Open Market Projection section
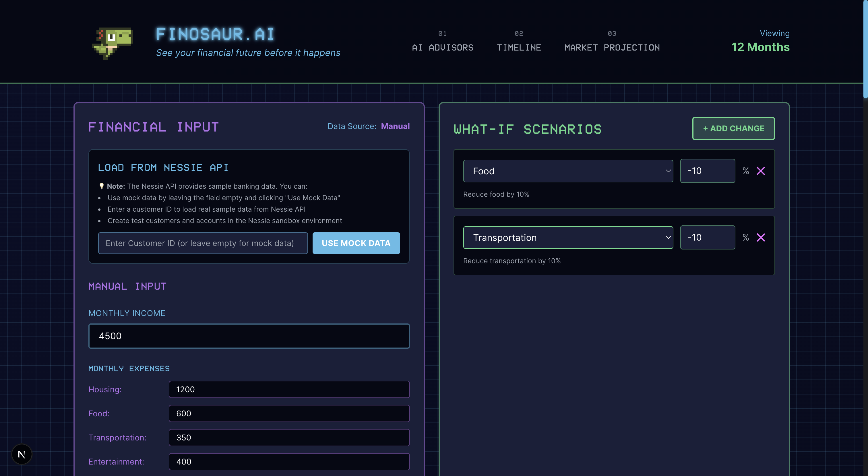Screen dimensions: 868x476 (612, 48)
